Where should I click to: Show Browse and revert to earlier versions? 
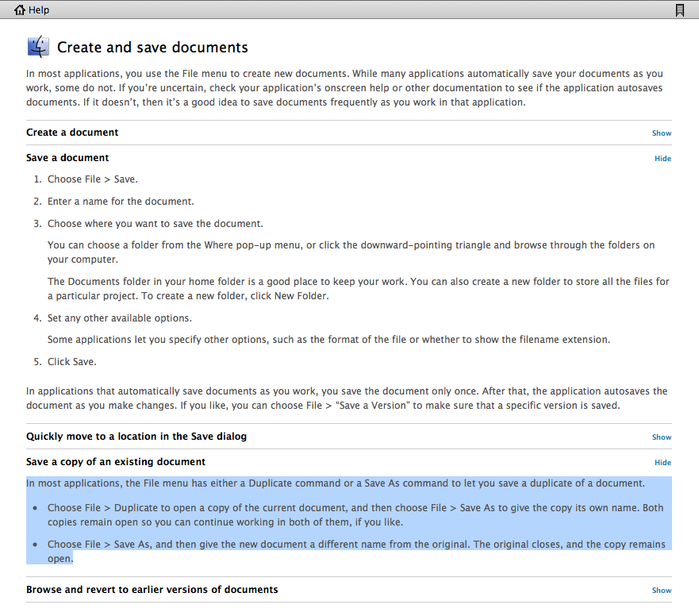tap(662, 590)
